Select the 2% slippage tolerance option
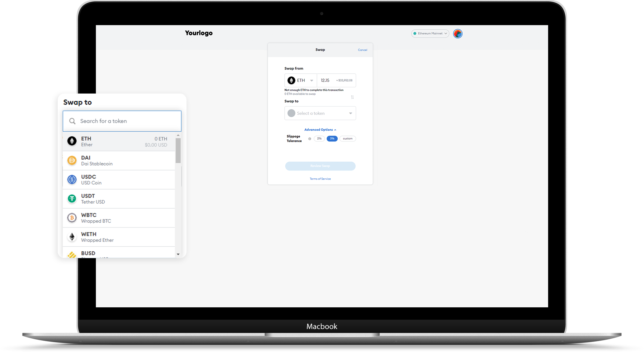 pos(319,139)
